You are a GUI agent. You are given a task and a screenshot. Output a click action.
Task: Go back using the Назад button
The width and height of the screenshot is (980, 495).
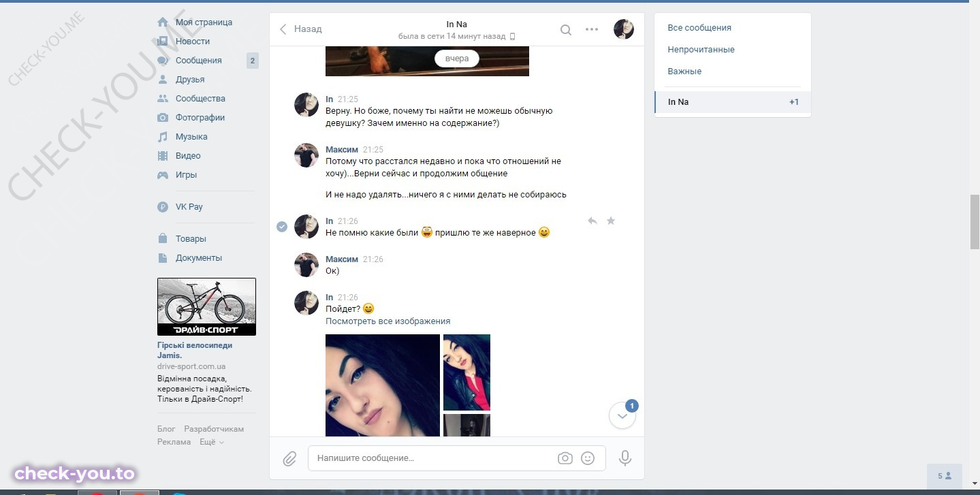[300, 29]
